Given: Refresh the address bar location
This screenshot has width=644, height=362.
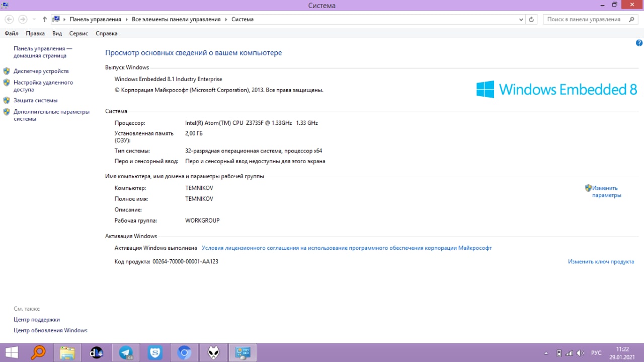Looking at the screenshot, I should [x=532, y=19].
